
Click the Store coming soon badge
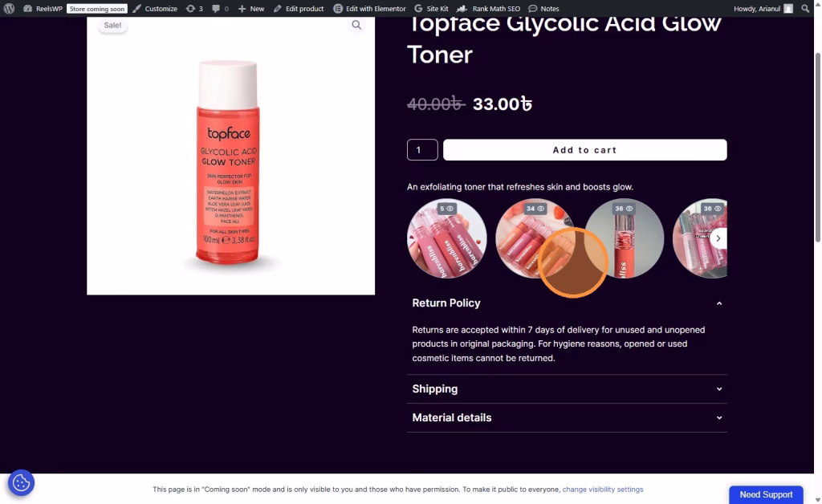pos(97,8)
